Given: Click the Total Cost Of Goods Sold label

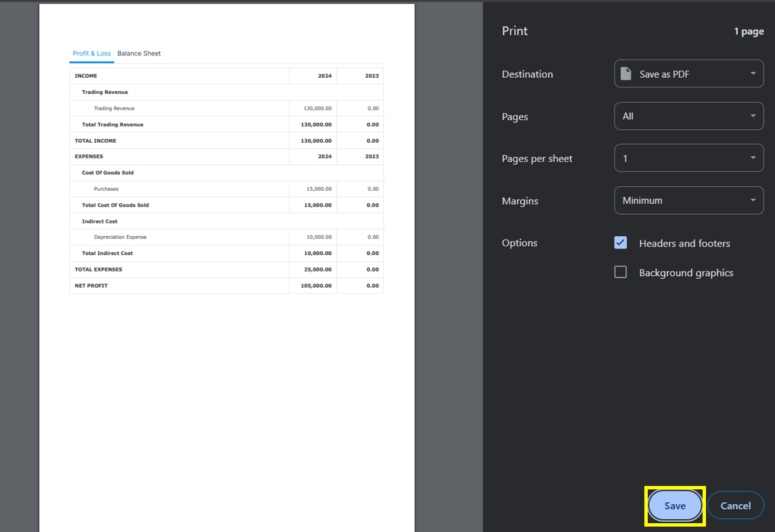Looking at the screenshot, I should click(x=115, y=205).
